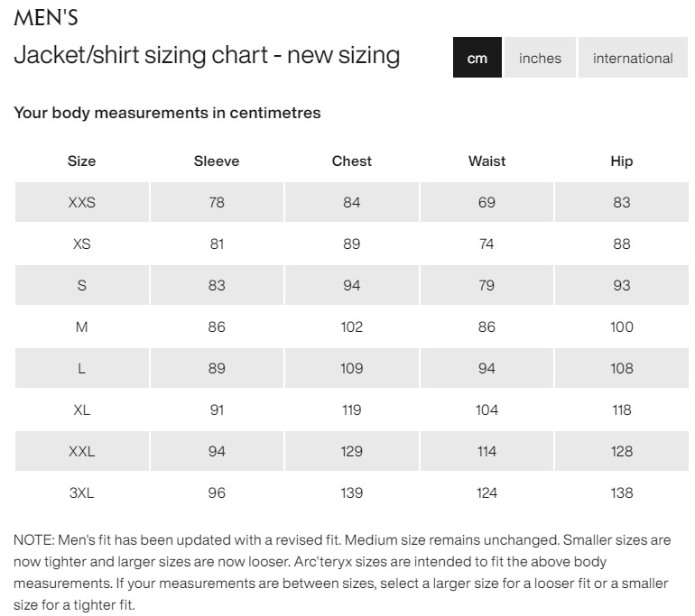Click the MEN'S heading
Screen dimensions: 695x616
46,17
